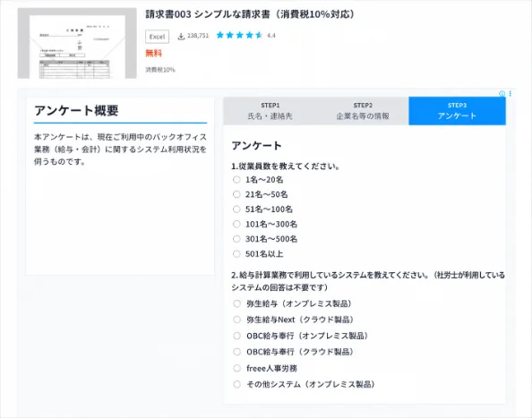The image size is (532, 418).
Task: Open the invoice template preview thumbnail
Action: pos(77,43)
